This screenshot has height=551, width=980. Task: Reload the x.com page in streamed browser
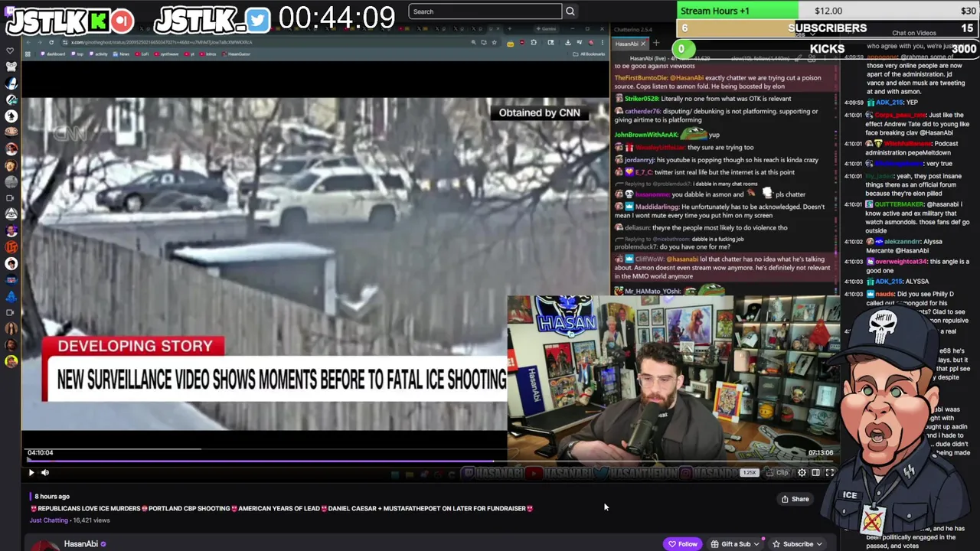51,42
